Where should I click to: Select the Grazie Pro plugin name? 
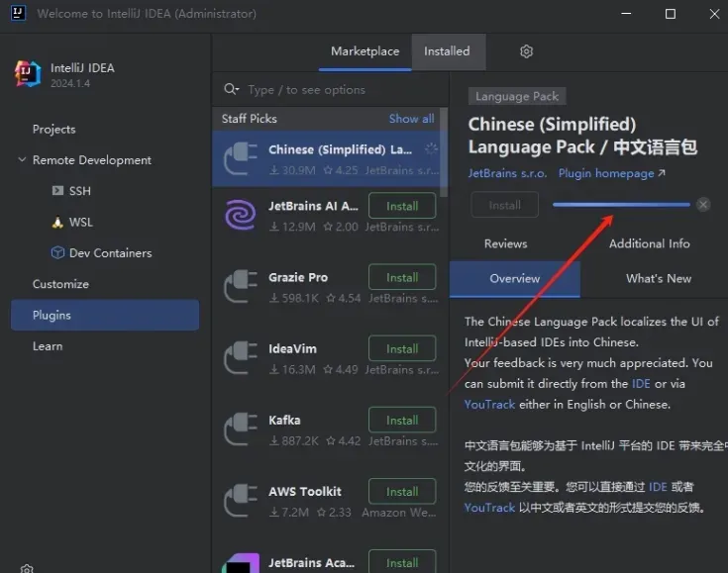[x=298, y=277]
